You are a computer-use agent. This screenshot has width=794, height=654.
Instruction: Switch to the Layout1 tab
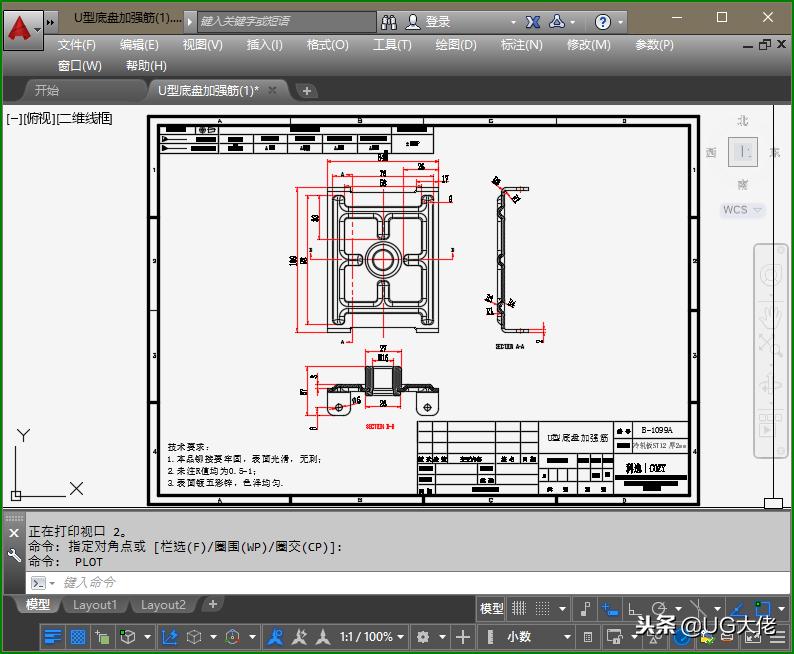(x=95, y=605)
